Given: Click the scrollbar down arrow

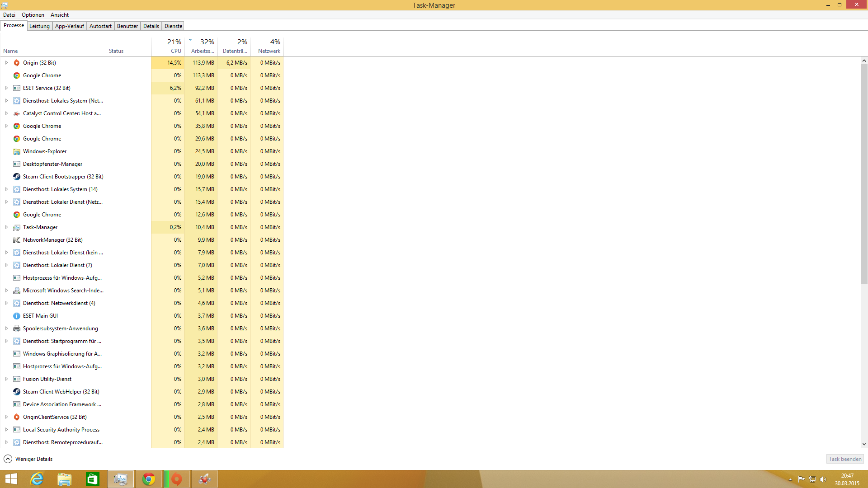Looking at the screenshot, I should (864, 444).
